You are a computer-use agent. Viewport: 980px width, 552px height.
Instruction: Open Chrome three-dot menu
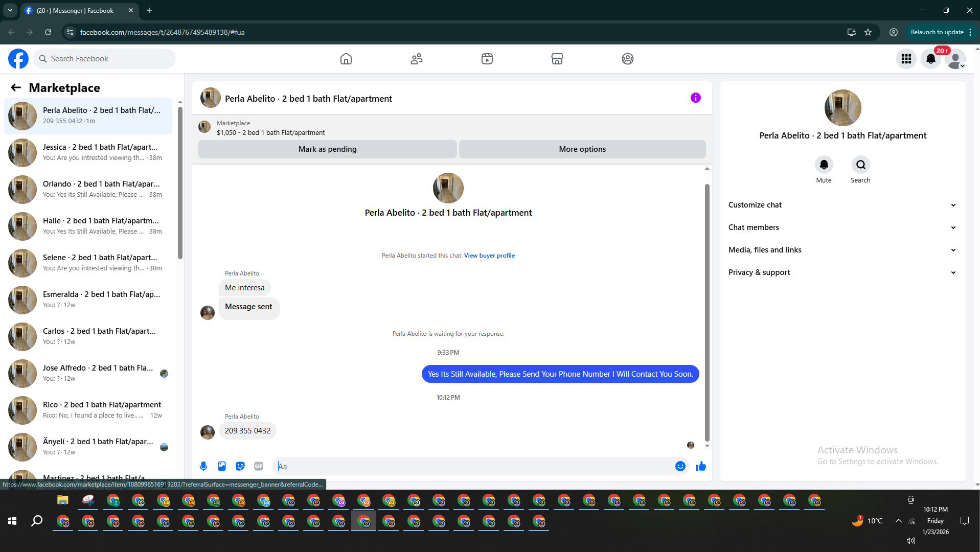970,32
